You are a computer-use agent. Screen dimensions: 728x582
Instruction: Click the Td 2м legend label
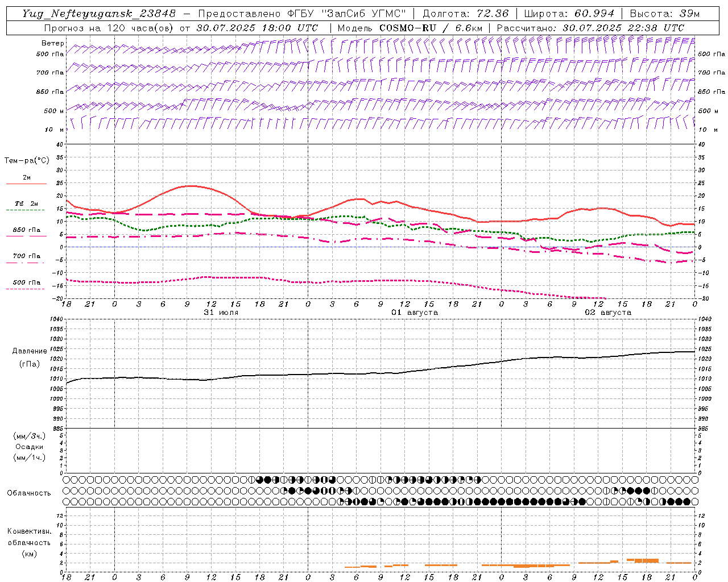tap(26, 203)
